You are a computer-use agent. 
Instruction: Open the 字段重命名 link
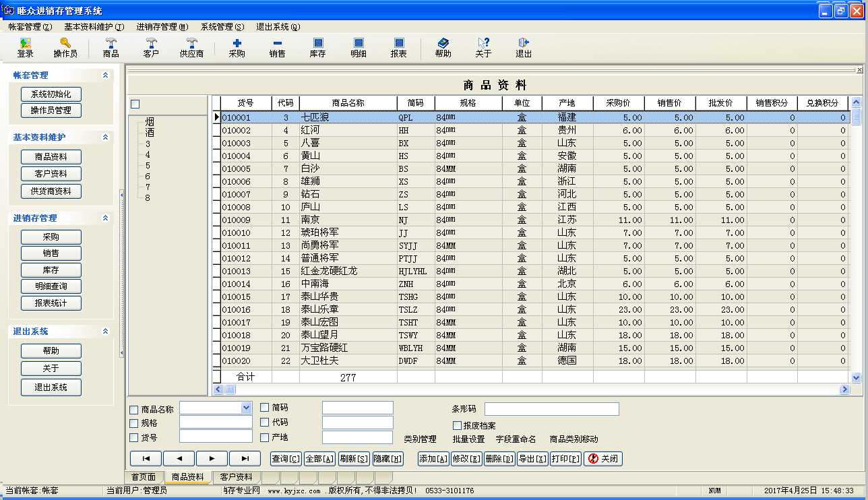click(x=516, y=439)
